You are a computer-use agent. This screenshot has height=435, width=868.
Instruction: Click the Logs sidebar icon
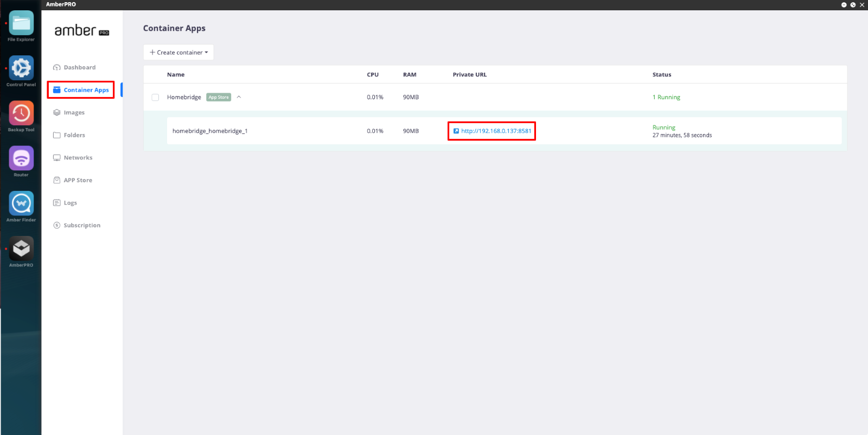[56, 203]
